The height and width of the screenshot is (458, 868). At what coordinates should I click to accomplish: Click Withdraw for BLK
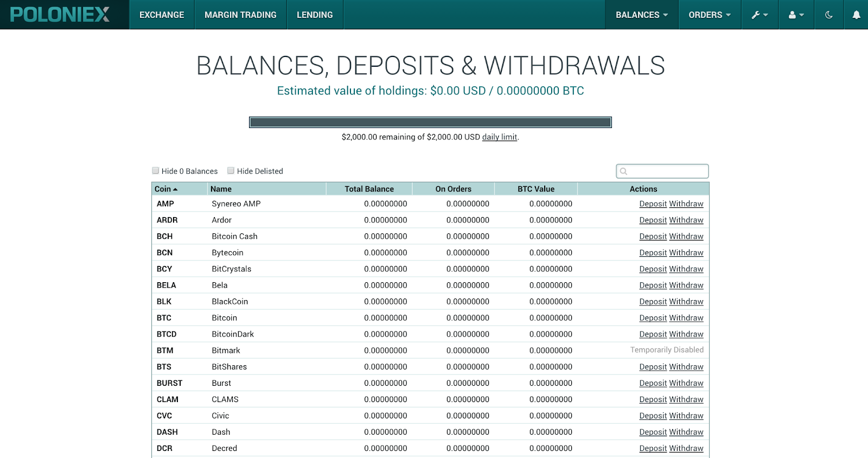click(x=686, y=301)
